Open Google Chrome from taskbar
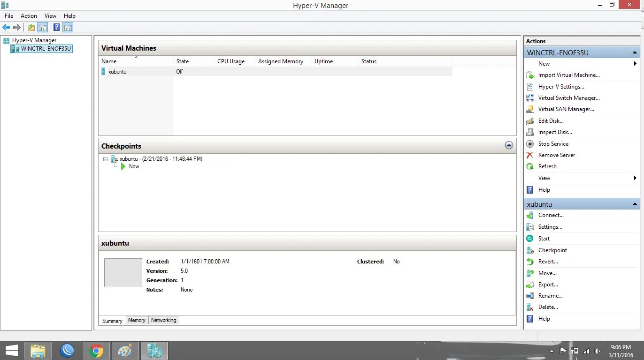Screen dimensions: 644x360 pyautogui.click(x=96, y=351)
